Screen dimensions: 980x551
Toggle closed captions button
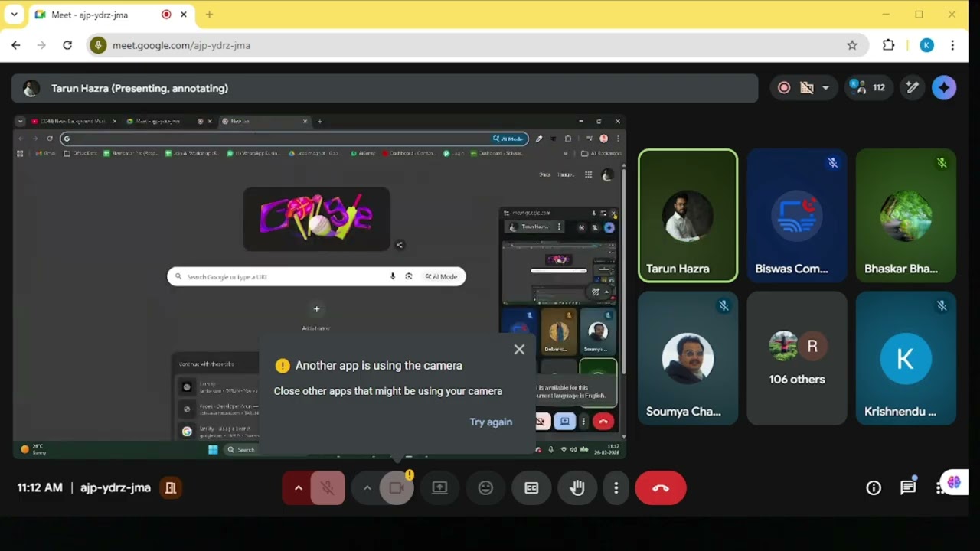point(531,487)
